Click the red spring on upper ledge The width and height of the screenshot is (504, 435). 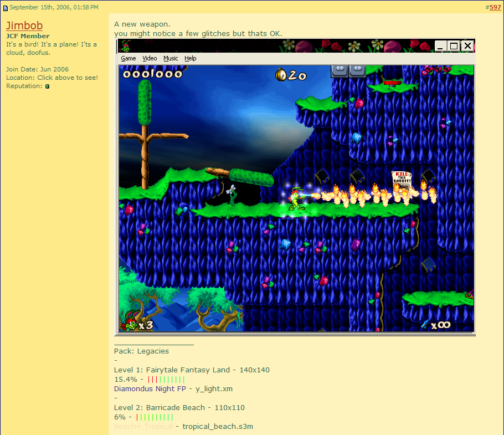(393, 84)
